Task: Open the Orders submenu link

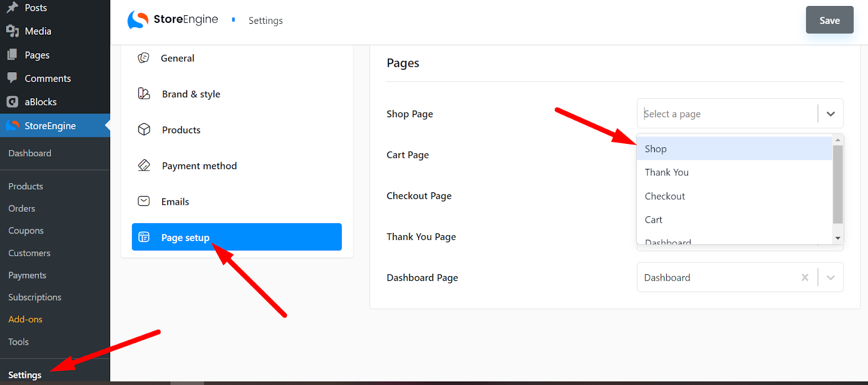Action: click(x=22, y=209)
